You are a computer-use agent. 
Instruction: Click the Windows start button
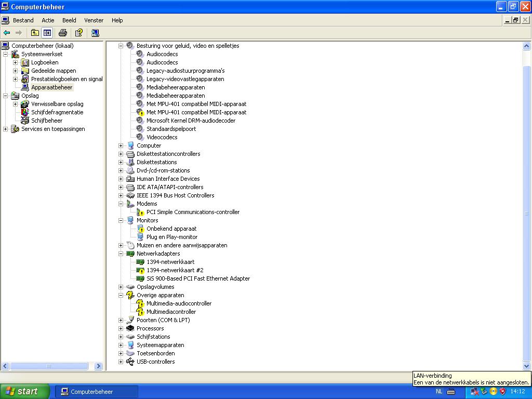[x=24, y=392]
